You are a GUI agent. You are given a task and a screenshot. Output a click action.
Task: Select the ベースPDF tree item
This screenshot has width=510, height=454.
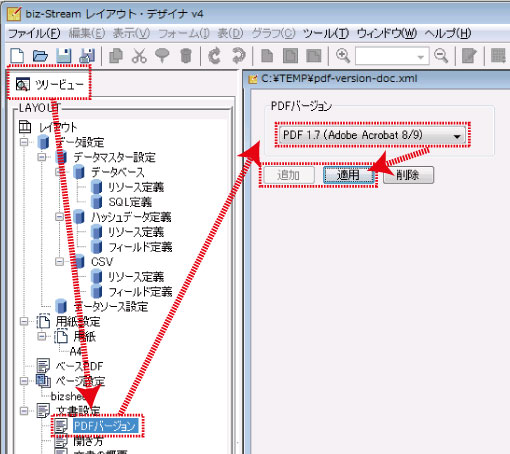coord(79,366)
